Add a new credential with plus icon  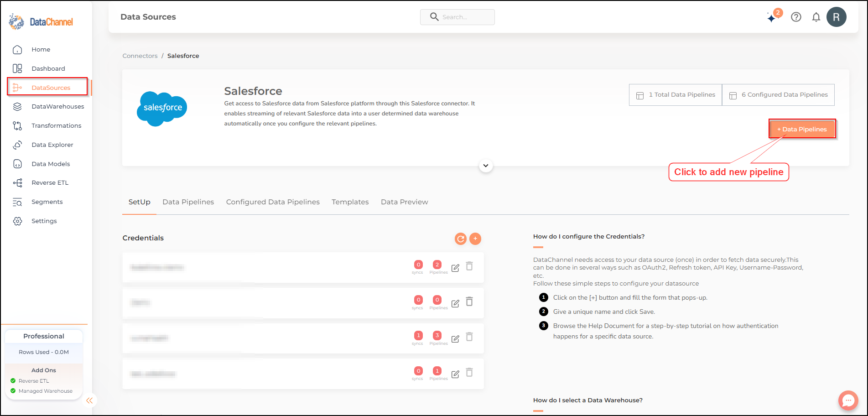pos(475,239)
